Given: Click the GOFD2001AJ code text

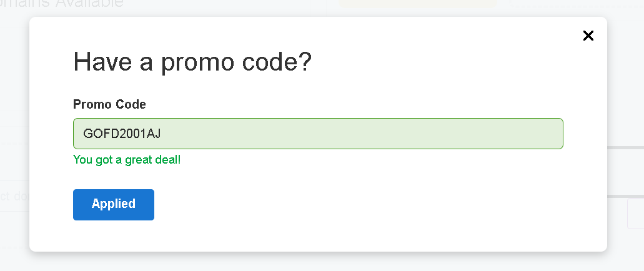Looking at the screenshot, I should click(x=122, y=134).
